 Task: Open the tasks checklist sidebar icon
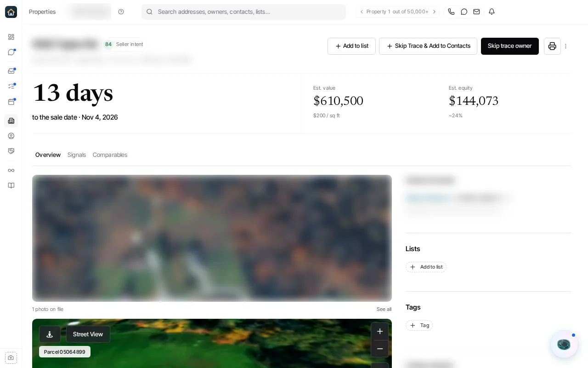11,86
